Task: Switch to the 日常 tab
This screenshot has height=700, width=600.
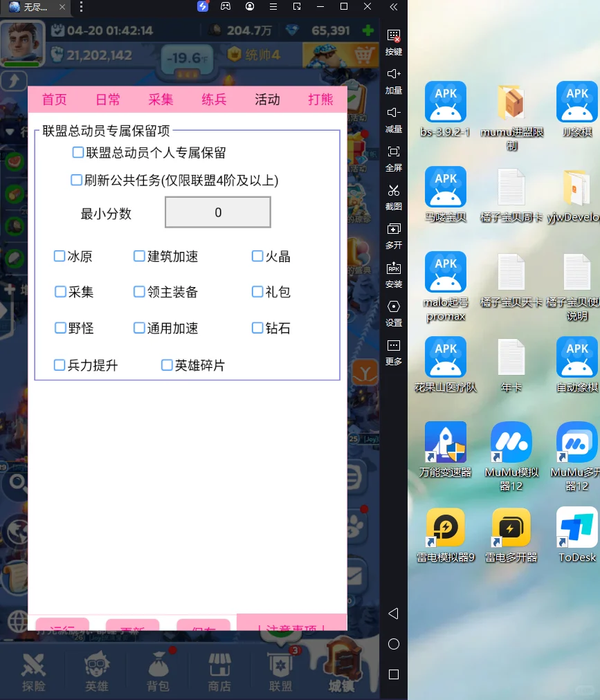Action: [x=107, y=100]
